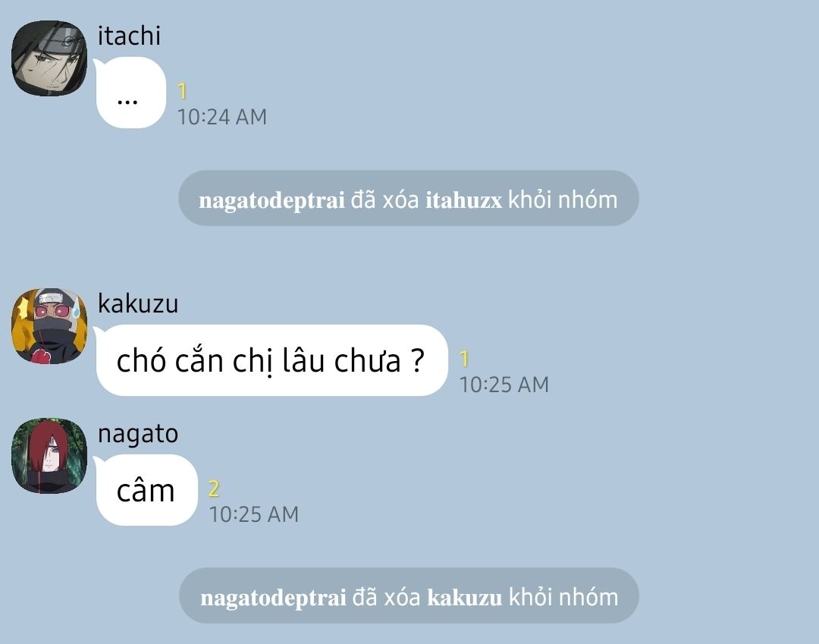Select the itachi sender name
This screenshot has height=644, width=819.
click(x=129, y=36)
